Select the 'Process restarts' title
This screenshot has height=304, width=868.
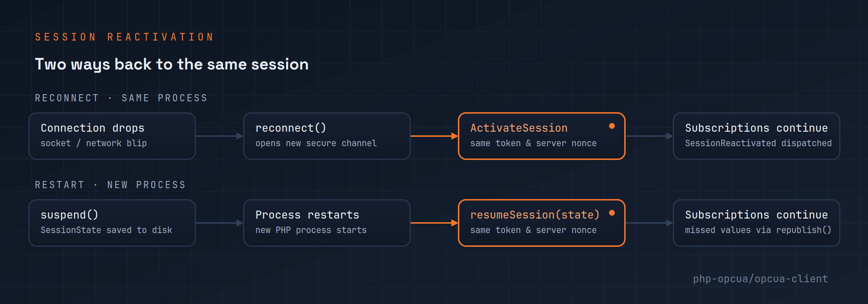307,215
